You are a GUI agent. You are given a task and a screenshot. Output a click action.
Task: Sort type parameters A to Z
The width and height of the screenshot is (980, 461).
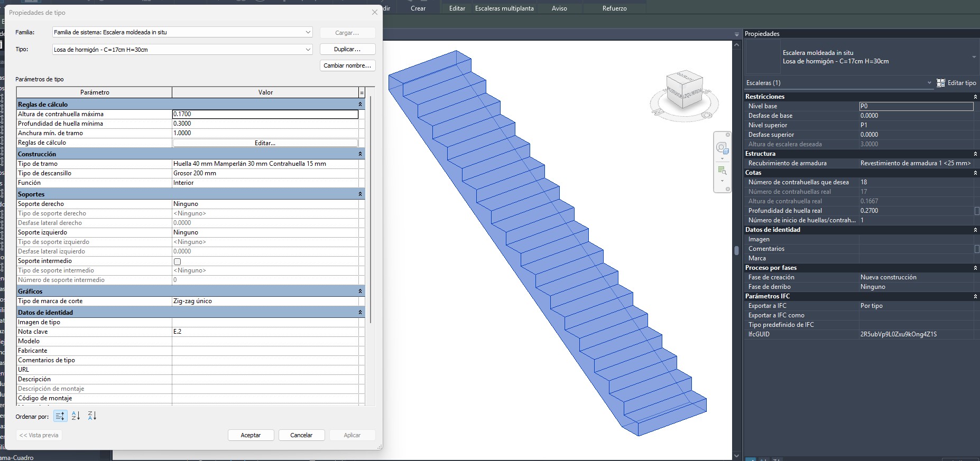76,416
